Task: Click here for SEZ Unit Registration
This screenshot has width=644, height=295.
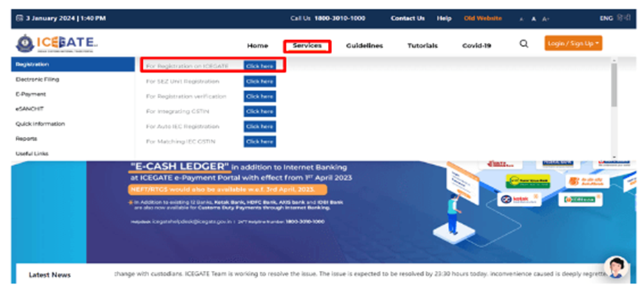Action: [x=260, y=81]
